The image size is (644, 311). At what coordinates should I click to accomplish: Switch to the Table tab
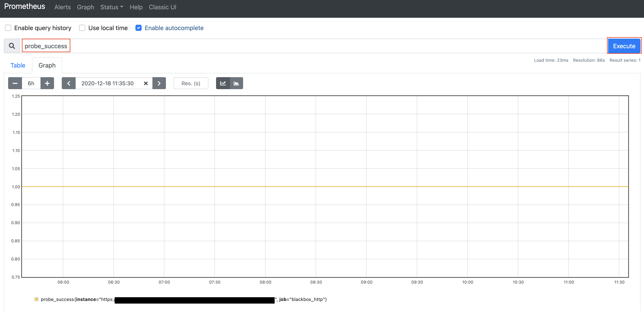(x=18, y=65)
